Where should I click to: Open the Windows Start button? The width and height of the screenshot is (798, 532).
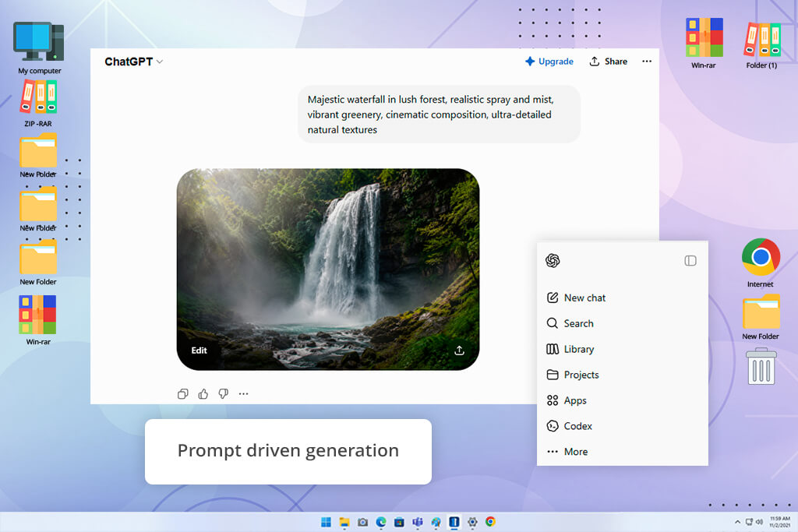[x=326, y=522]
